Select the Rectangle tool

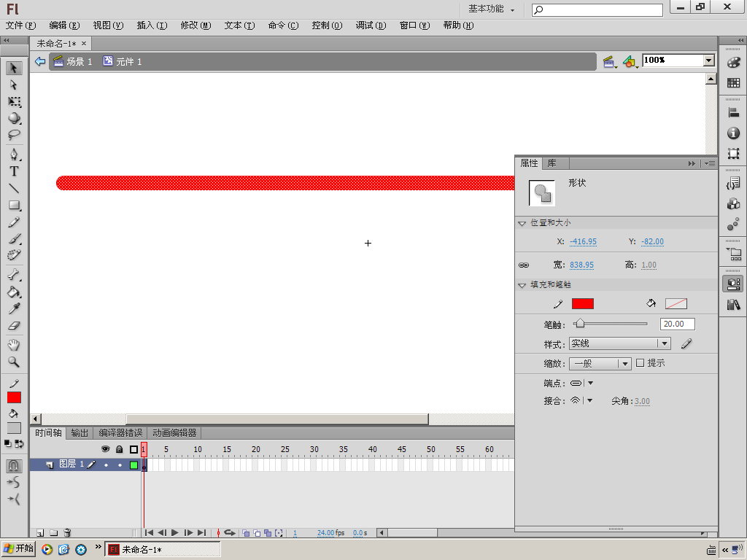(14, 205)
